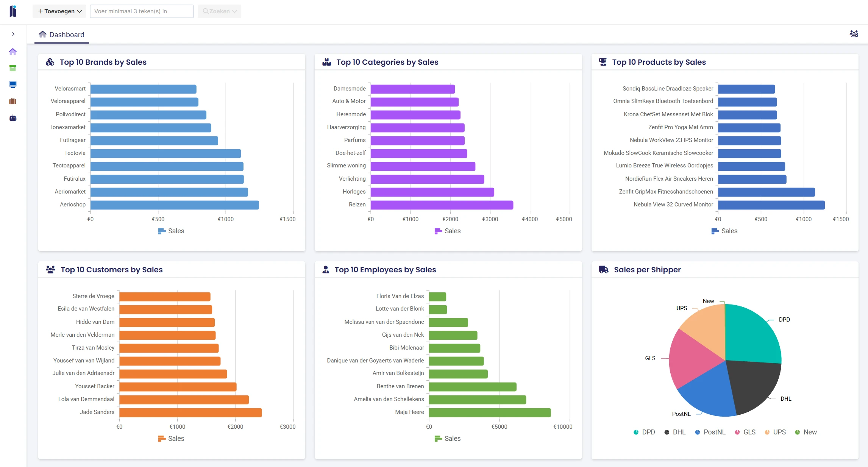Open the brown briefcase sidebar icon
Image resolution: width=868 pixels, height=467 pixels.
[13, 101]
